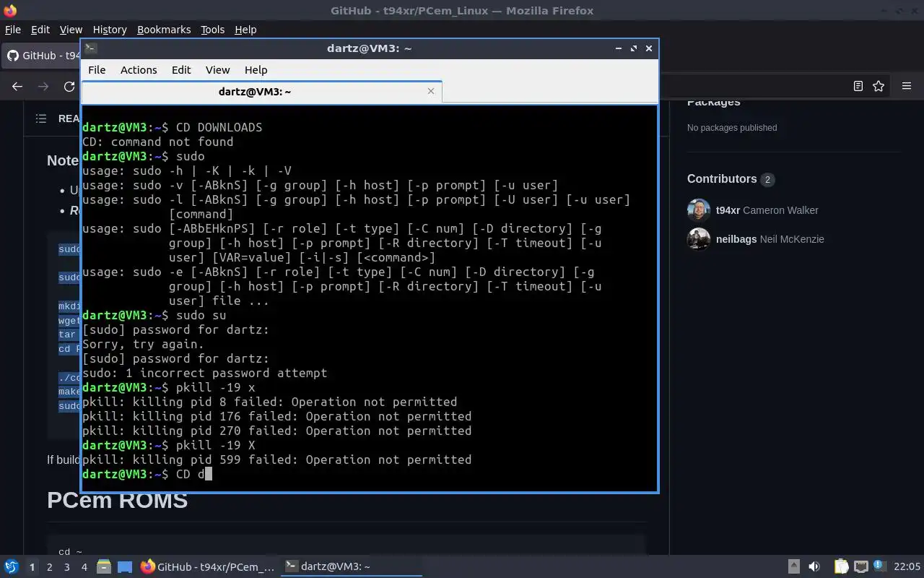Toggle Firefox reader view icon
924x578 pixels.
(x=858, y=86)
